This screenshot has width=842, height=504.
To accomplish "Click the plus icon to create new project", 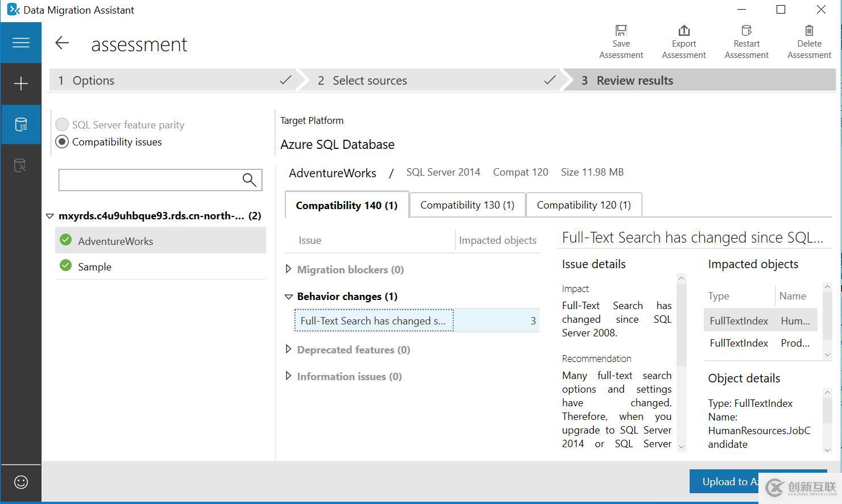I will pyautogui.click(x=21, y=84).
